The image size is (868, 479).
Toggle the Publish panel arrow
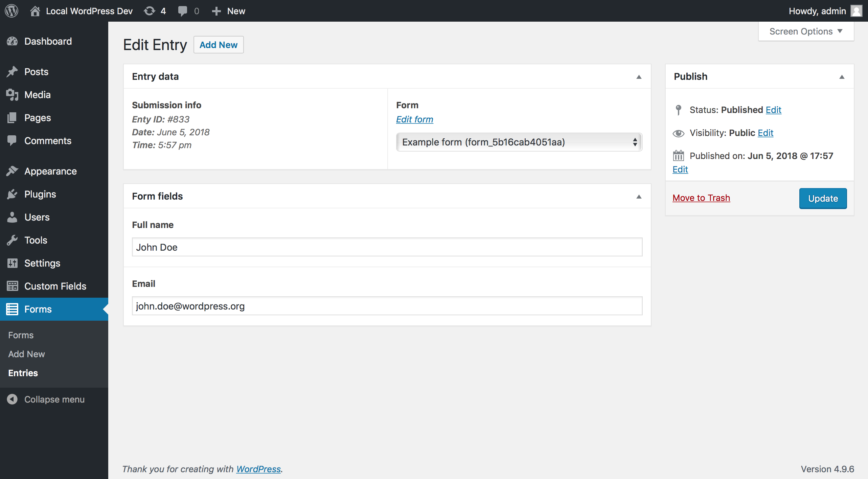click(842, 77)
